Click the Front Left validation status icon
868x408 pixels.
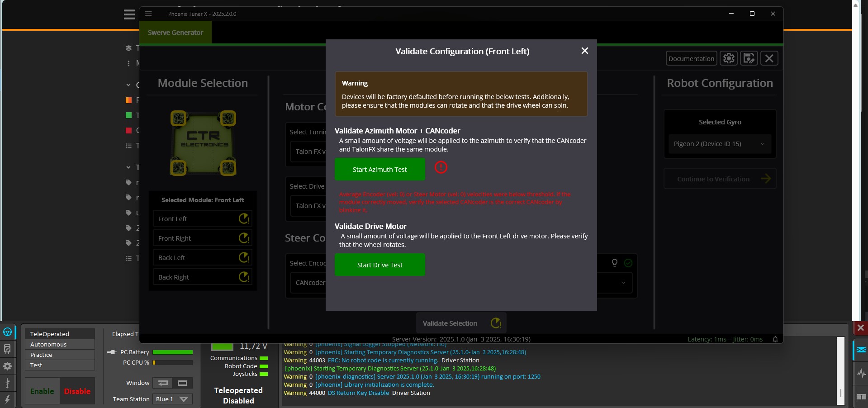244,218
